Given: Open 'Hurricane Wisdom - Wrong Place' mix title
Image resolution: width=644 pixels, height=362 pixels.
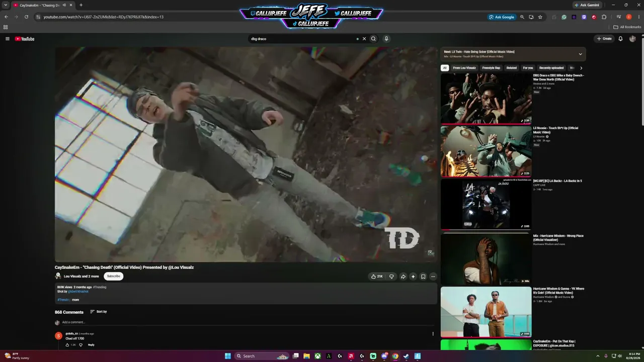Looking at the screenshot, I should [558, 238].
